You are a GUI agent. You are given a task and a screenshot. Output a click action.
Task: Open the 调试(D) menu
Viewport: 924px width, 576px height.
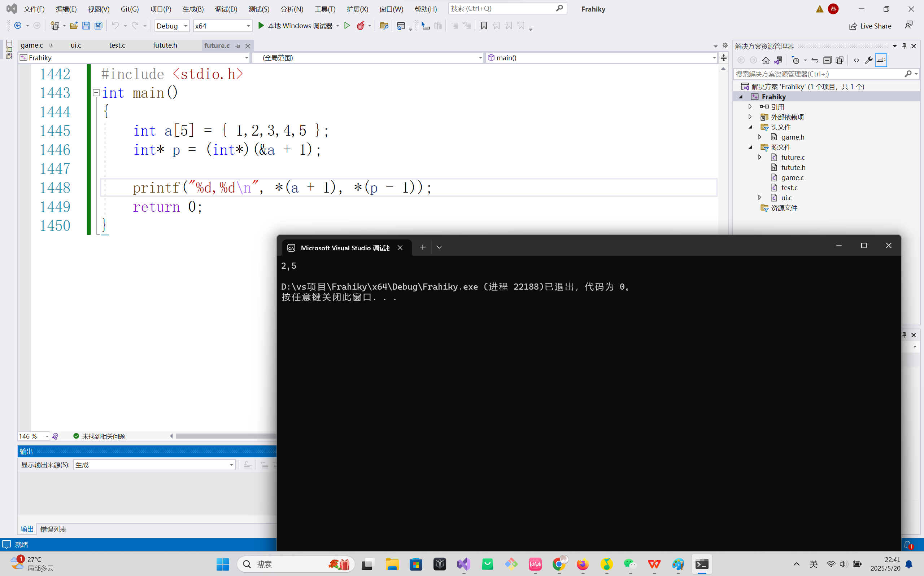[226, 9]
